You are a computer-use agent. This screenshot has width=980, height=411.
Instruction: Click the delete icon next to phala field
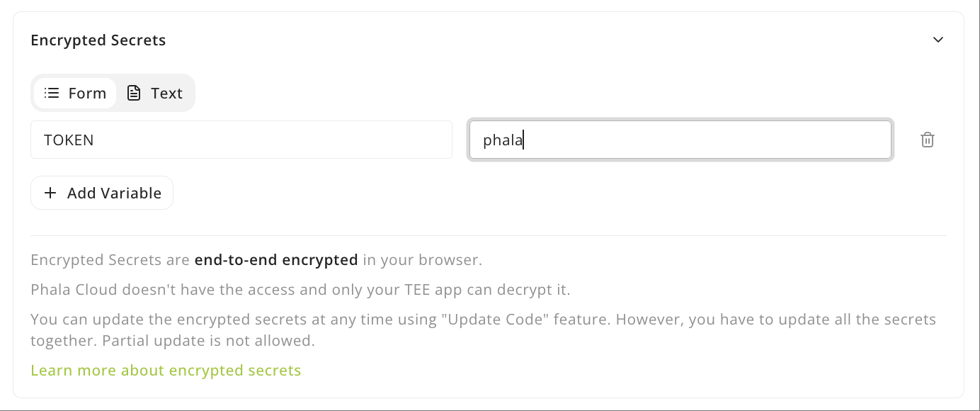pos(928,140)
